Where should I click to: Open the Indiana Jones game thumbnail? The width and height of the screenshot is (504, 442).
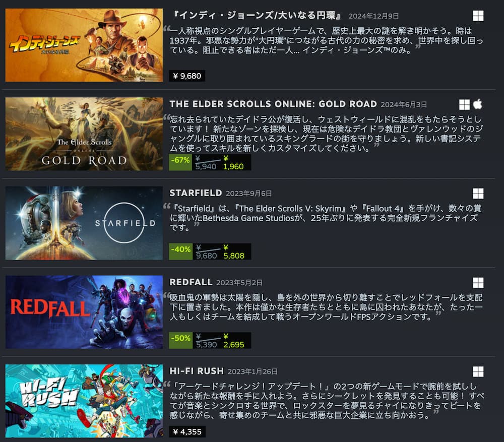[x=84, y=45]
